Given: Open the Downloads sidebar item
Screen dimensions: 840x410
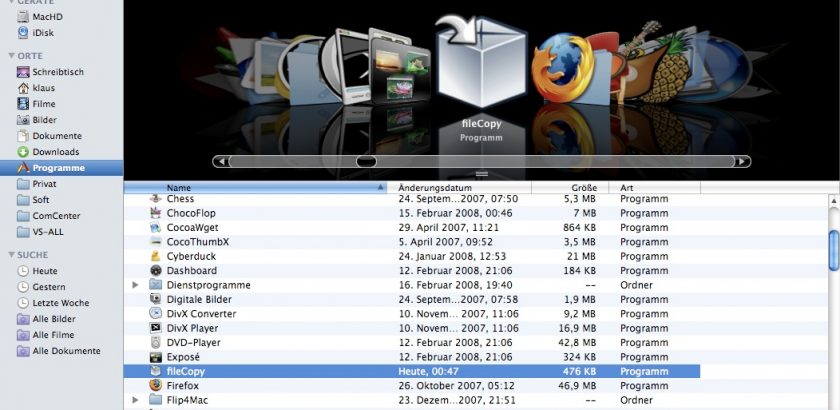Looking at the screenshot, I should pos(48,152).
